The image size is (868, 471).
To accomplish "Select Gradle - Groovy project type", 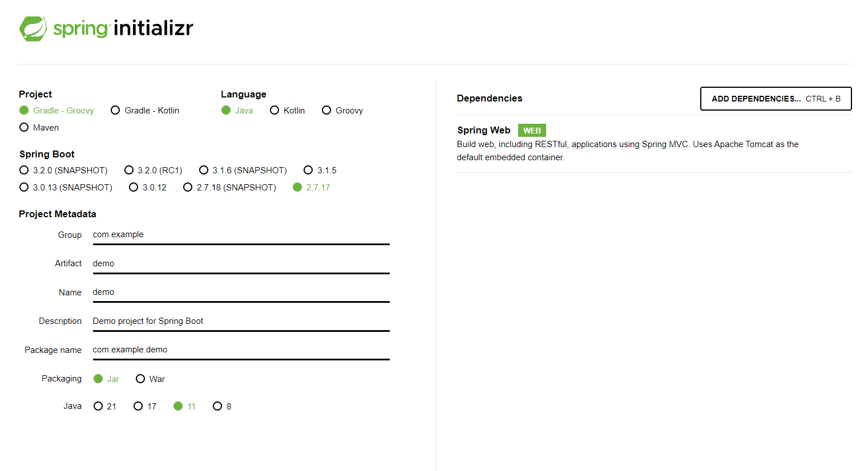I will (x=56, y=111).
